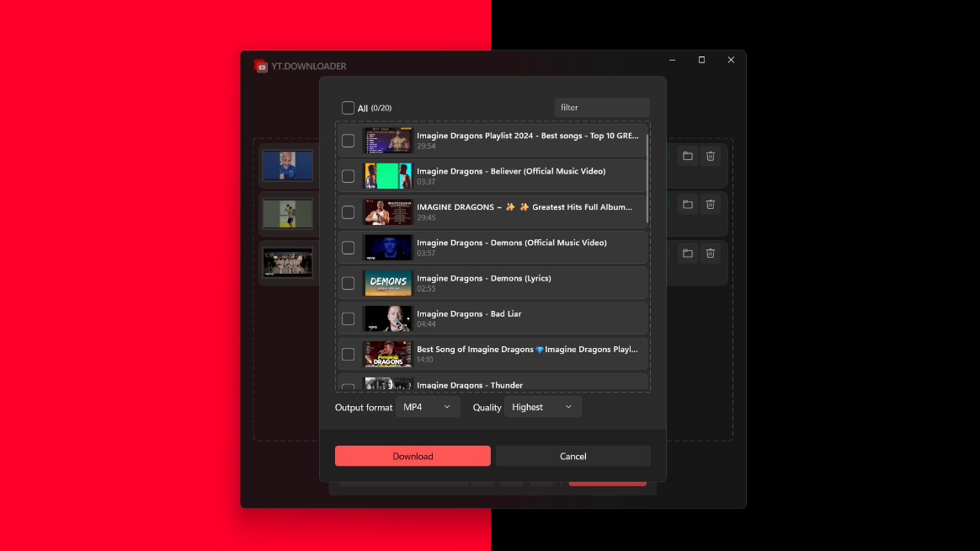
Task: Click title 'Imagine Dragons - Believer (Official Music Video)'
Action: click(x=511, y=171)
